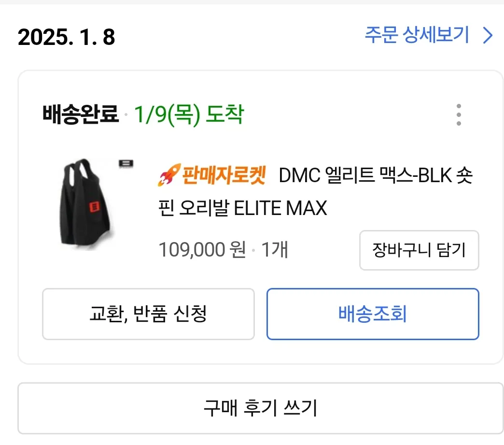
Task: Open the three-dot more options menu
Action: click(458, 115)
